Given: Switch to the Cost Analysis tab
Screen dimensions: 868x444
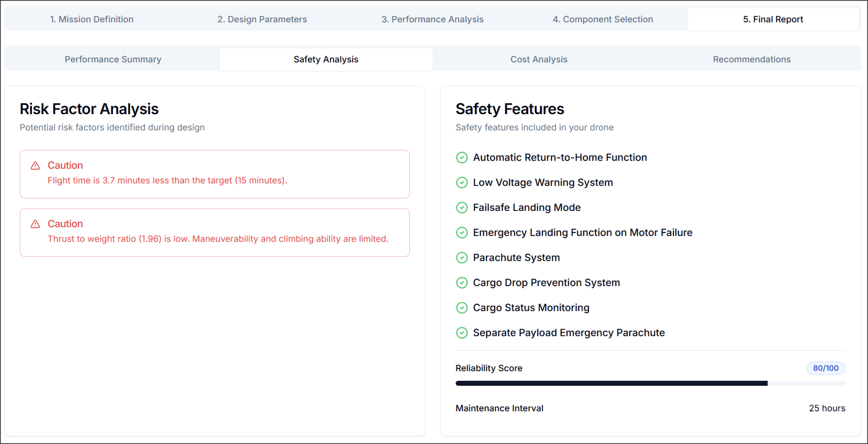Looking at the screenshot, I should (539, 59).
